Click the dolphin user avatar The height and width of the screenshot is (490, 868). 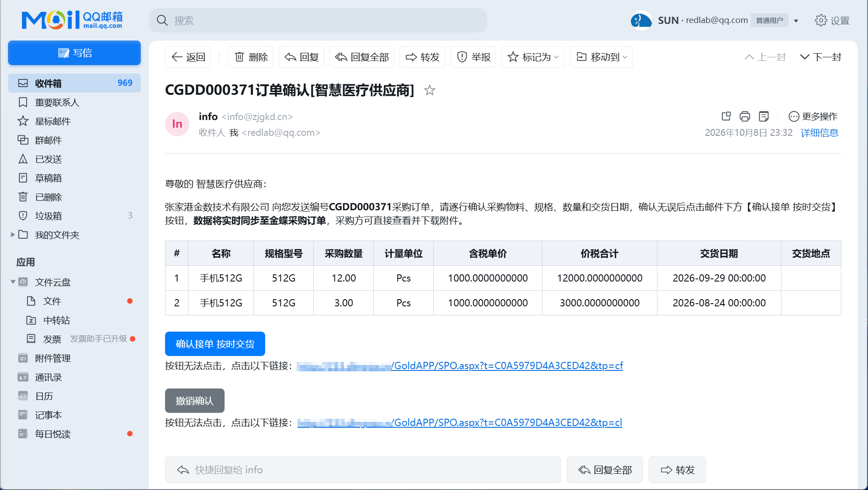[x=641, y=20]
